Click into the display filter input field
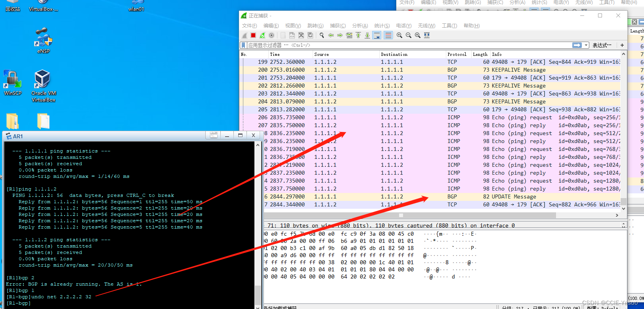The image size is (644, 309). click(409, 45)
